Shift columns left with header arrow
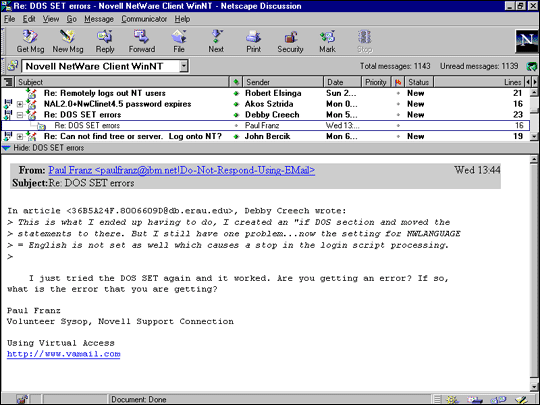 pos(528,82)
